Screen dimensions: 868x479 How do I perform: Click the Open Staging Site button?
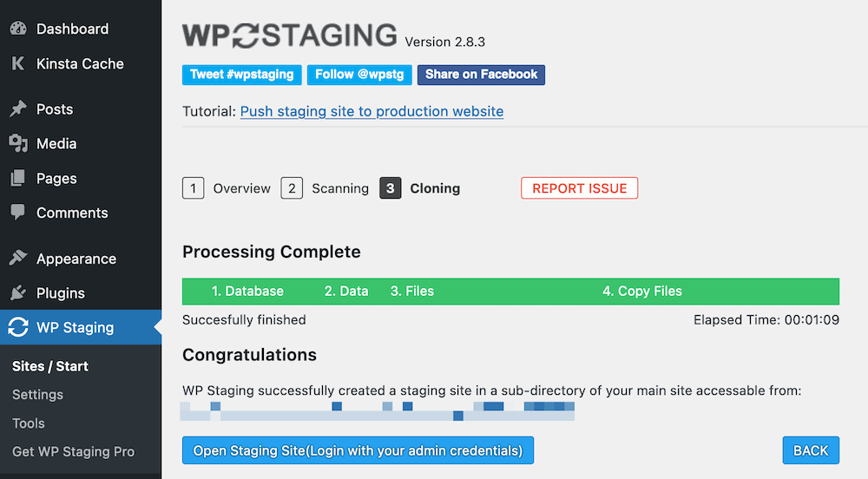click(358, 450)
